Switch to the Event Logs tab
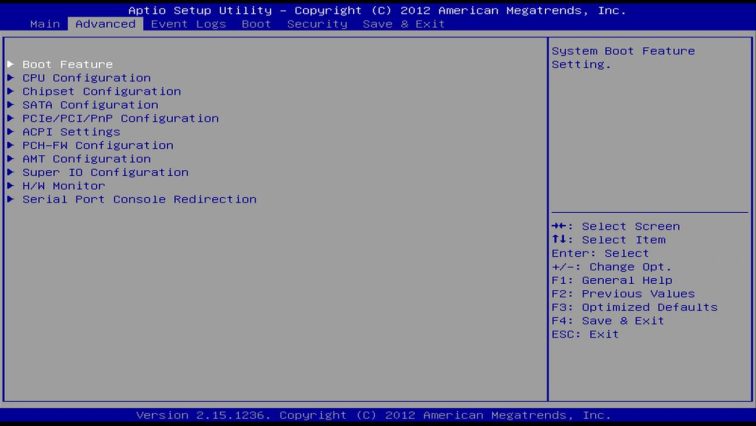The image size is (756, 426). (188, 24)
